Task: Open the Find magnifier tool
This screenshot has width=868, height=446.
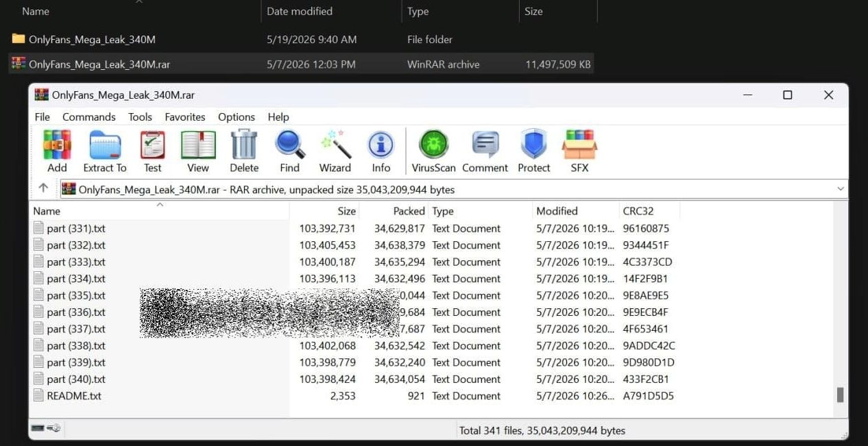Action: pyautogui.click(x=289, y=151)
